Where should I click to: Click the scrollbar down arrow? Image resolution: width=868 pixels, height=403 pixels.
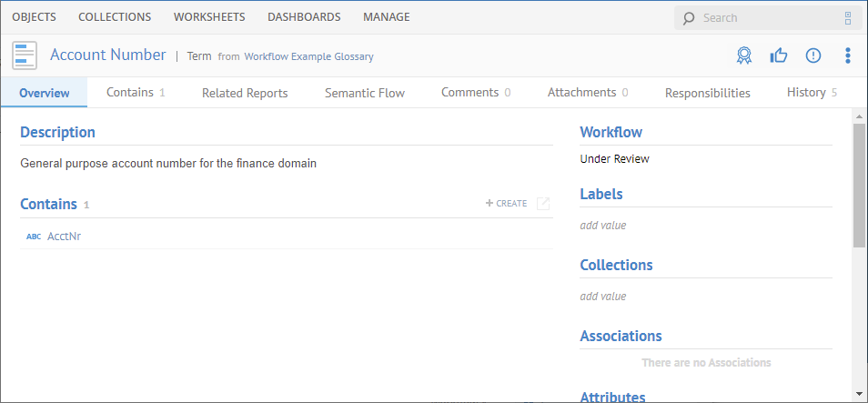click(x=860, y=394)
